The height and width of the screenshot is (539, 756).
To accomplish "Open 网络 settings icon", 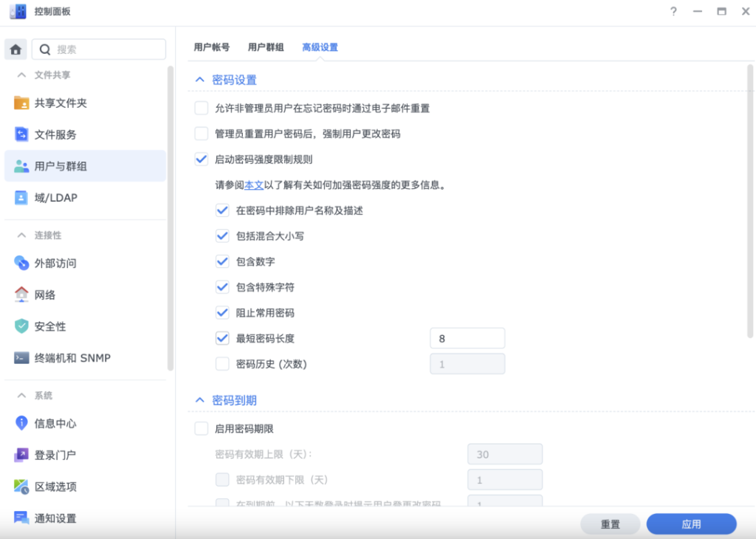I will coord(21,295).
